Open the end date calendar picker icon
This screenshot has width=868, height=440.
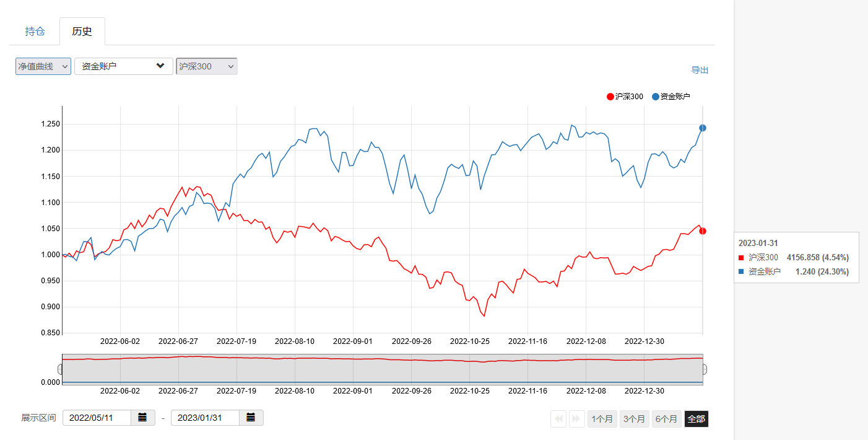[251, 418]
